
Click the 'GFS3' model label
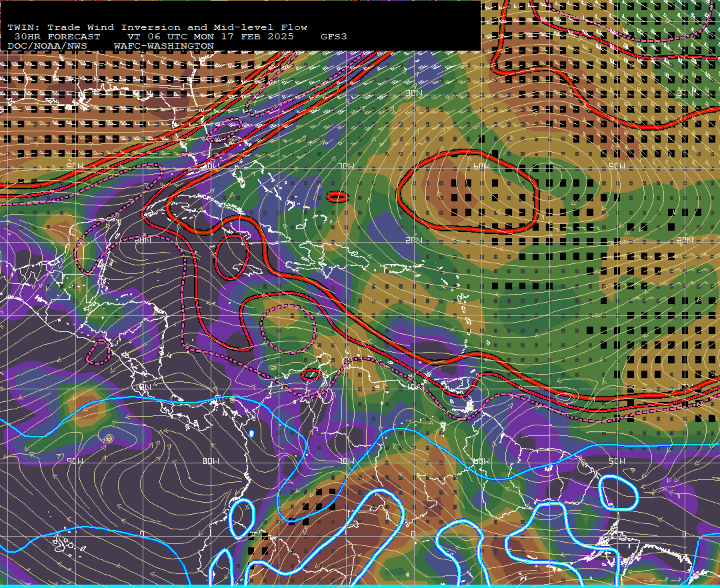(x=334, y=37)
